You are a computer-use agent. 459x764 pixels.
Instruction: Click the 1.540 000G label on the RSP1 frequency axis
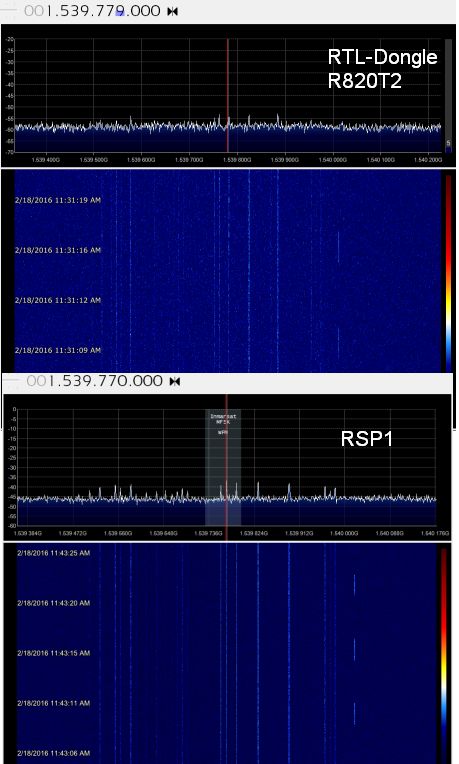click(344, 534)
